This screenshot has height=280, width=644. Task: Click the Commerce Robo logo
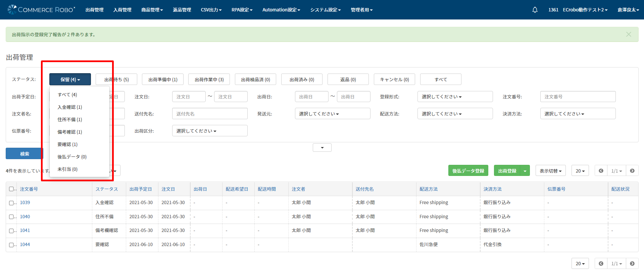41,10
